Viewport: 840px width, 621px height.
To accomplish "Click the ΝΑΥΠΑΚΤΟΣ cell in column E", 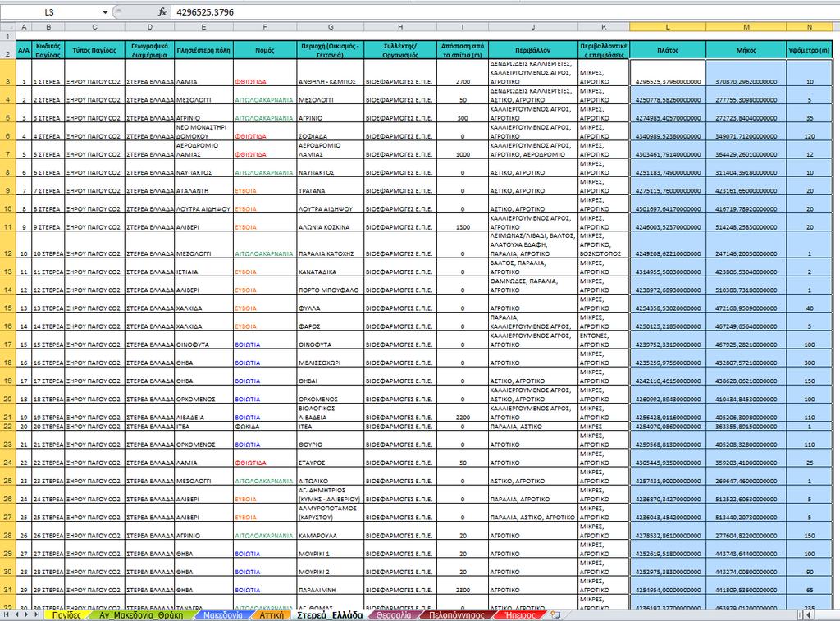I will pos(203,167).
